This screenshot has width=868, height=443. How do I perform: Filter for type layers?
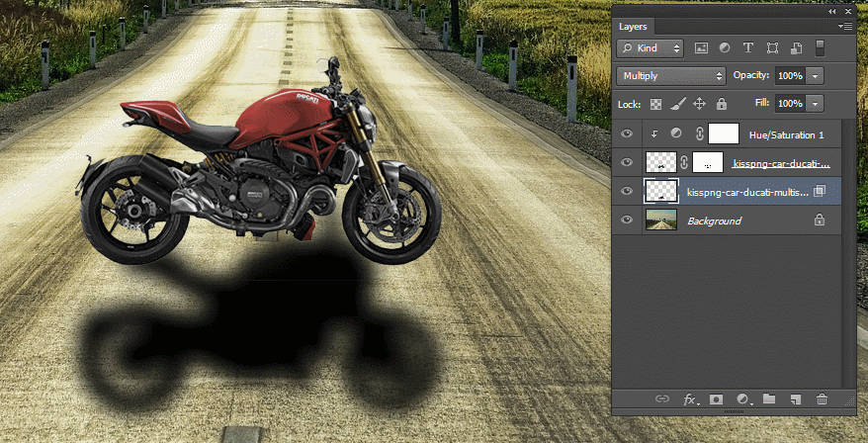tap(747, 48)
